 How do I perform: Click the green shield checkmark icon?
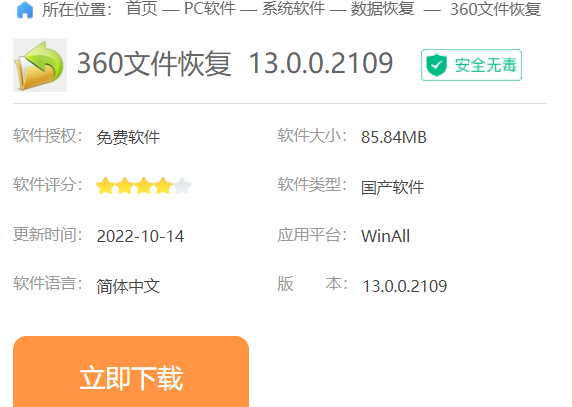[x=437, y=65]
